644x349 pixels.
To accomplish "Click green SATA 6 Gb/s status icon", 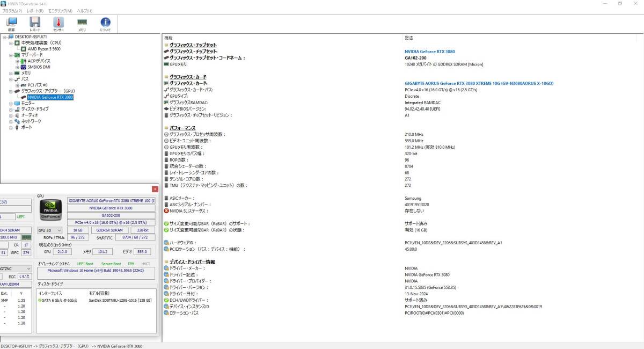I will [40, 300].
